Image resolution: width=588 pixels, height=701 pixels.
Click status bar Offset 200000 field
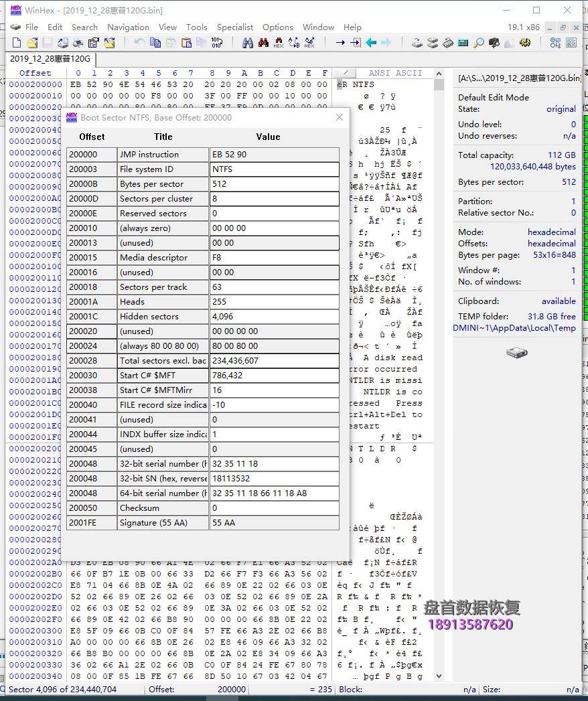tap(197, 690)
